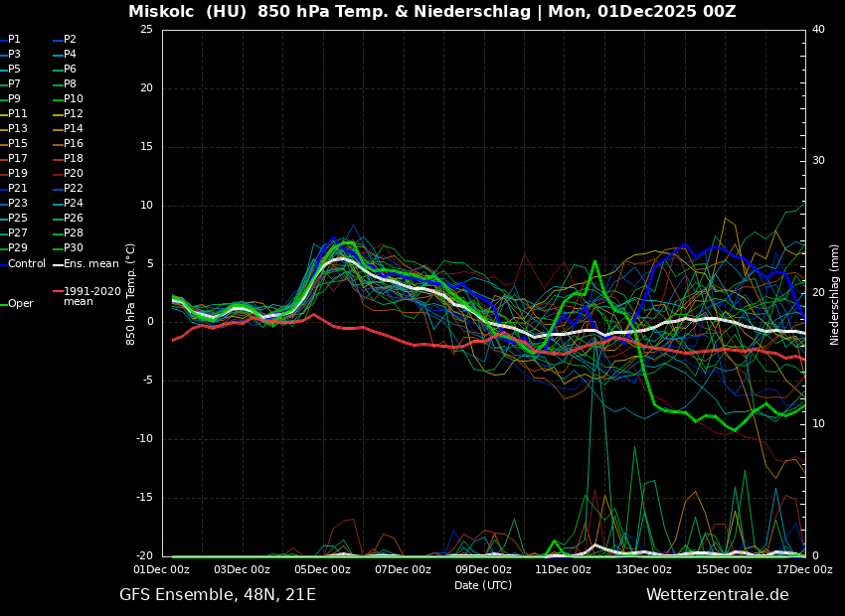Click the Niederschlag (mm) right axis label
Viewport: 845px width, 616px height.
coord(835,294)
